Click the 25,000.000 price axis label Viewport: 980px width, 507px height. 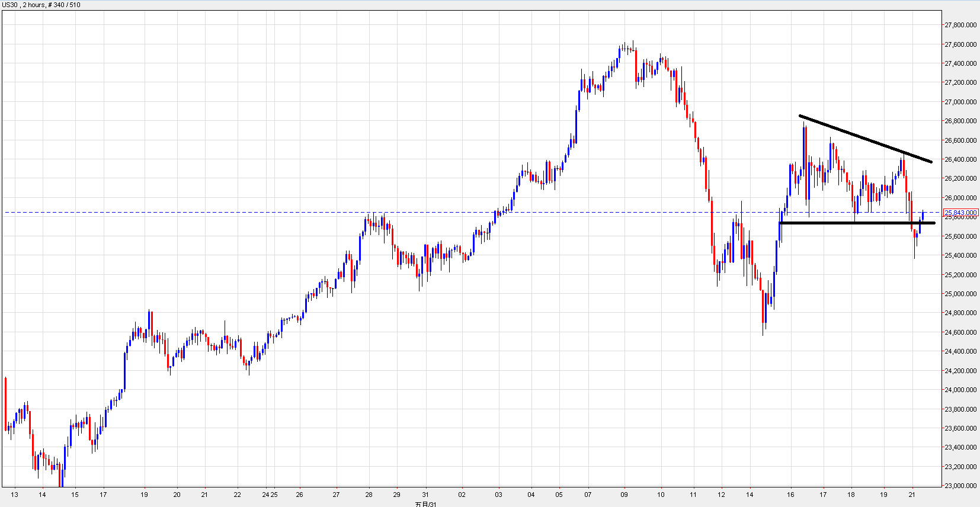(960, 294)
